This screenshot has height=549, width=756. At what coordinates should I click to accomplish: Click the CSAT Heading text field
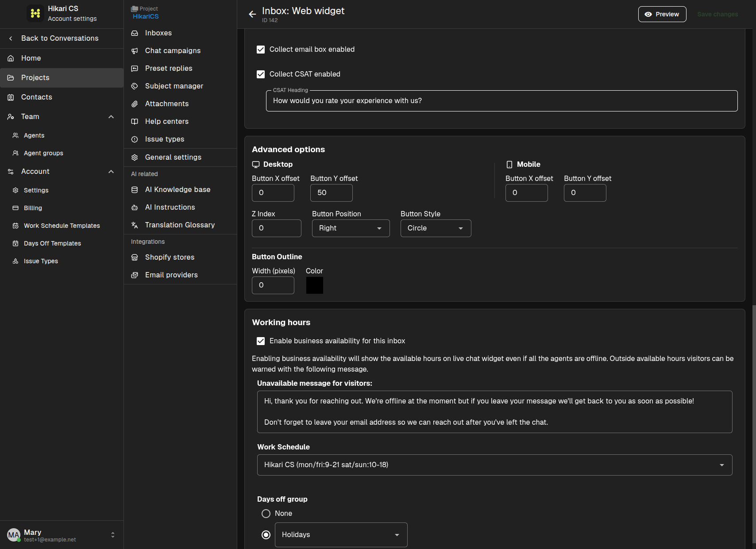pyautogui.click(x=501, y=101)
